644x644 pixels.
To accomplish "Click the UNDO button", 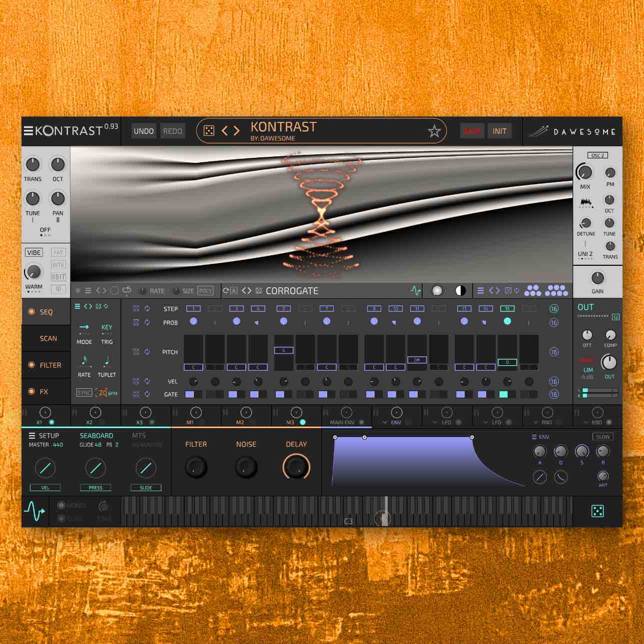I will (x=143, y=131).
